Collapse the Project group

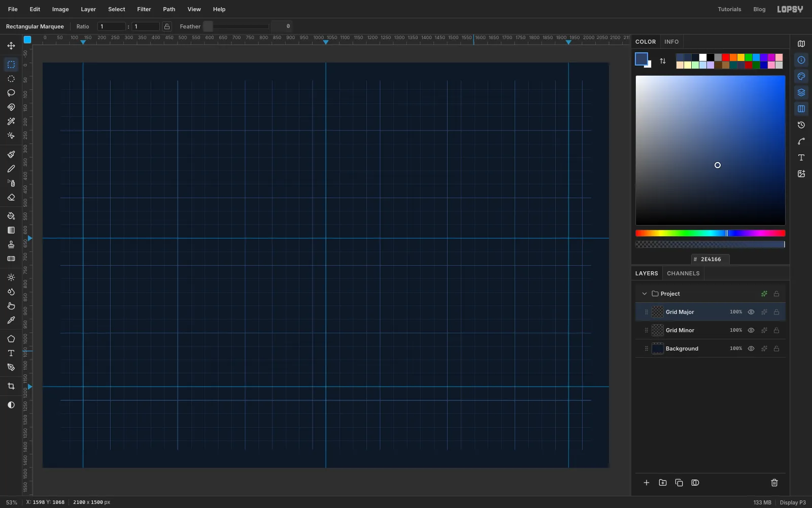pyautogui.click(x=645, y=294)
